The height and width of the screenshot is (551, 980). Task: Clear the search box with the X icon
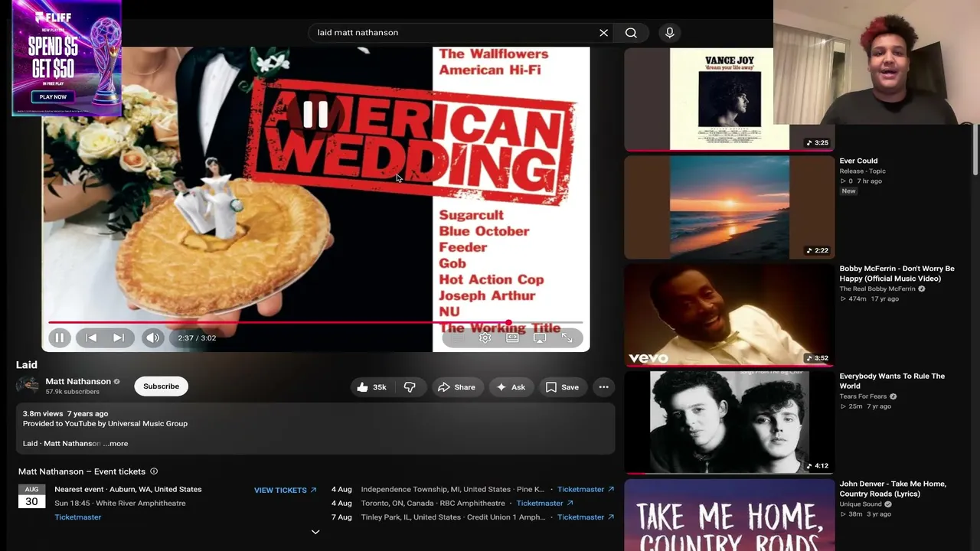coord(603,33)
